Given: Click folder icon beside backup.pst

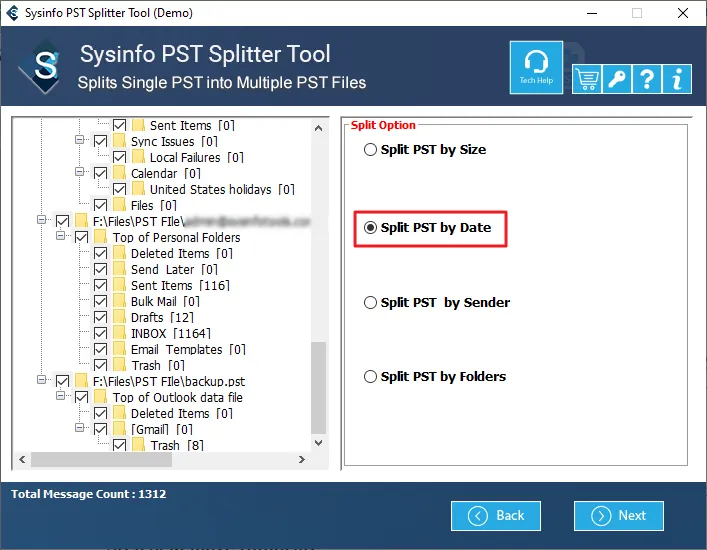Looking at the screenshot, I should 82,381.
